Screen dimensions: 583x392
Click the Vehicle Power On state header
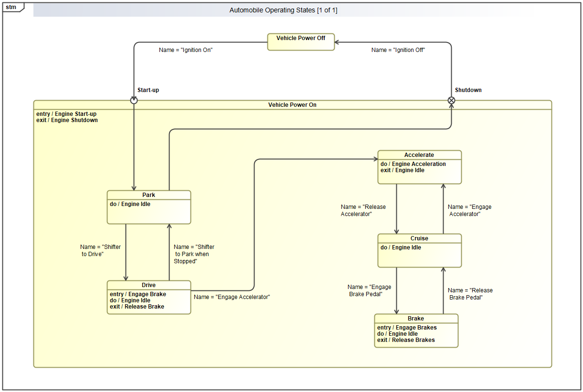coord(292,105)
